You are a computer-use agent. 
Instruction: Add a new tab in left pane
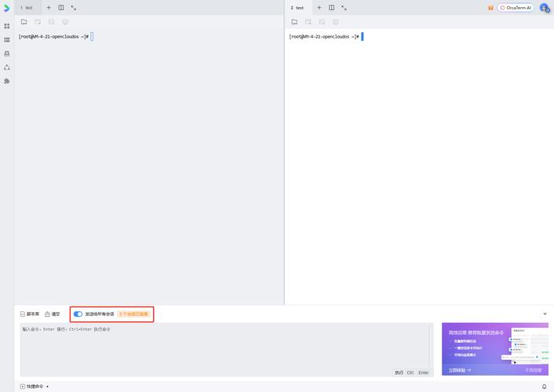[x=49, y=7]
